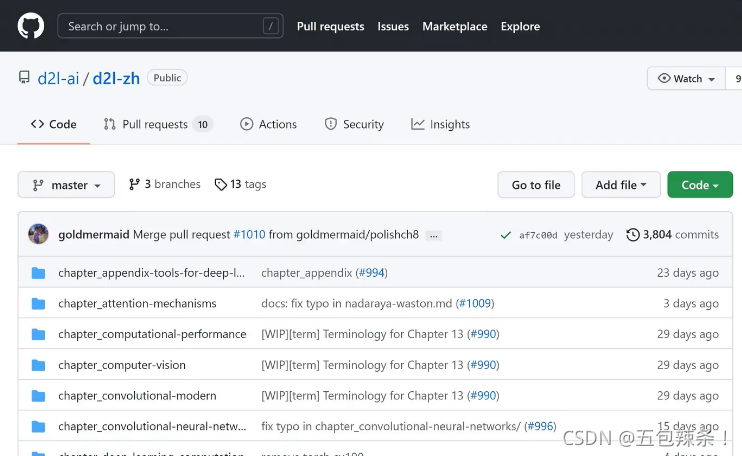
Task: Open the GitHub home logo
Action: (31, 26)
